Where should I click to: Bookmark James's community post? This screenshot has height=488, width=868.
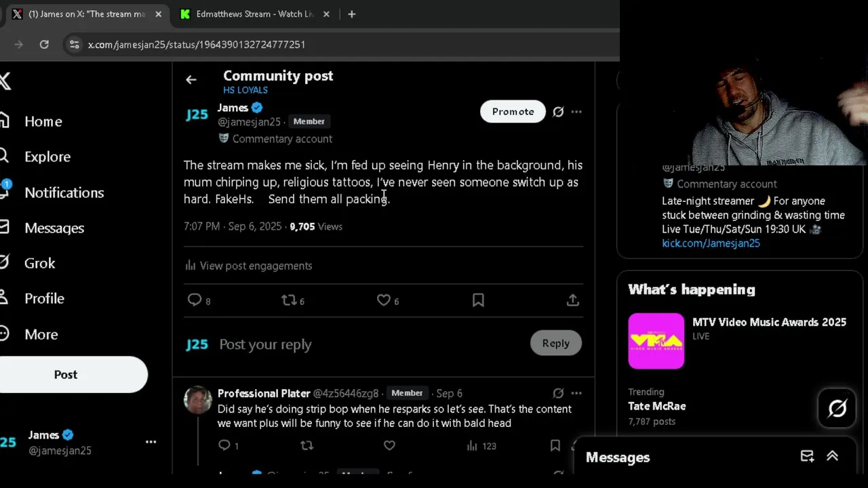pyautogui.click(x=478, y=300)
